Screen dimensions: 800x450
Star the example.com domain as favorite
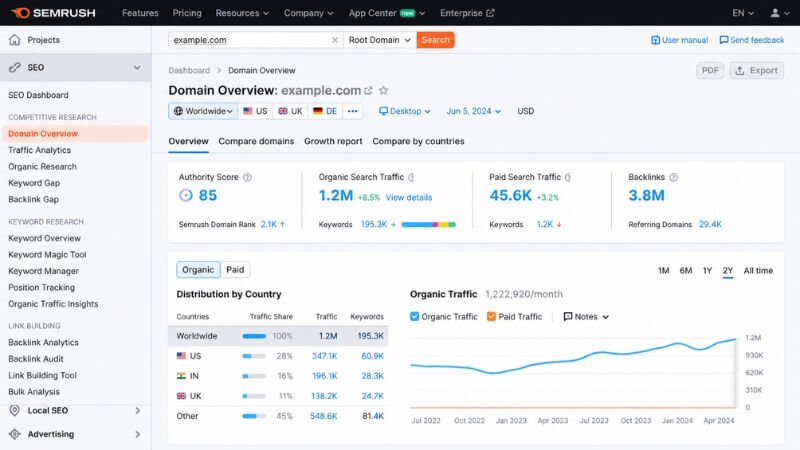384,90
